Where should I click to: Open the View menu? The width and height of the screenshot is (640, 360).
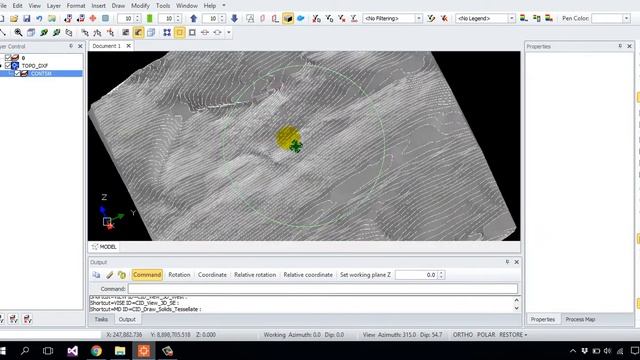pyautogui.click(x=34, y=6)
